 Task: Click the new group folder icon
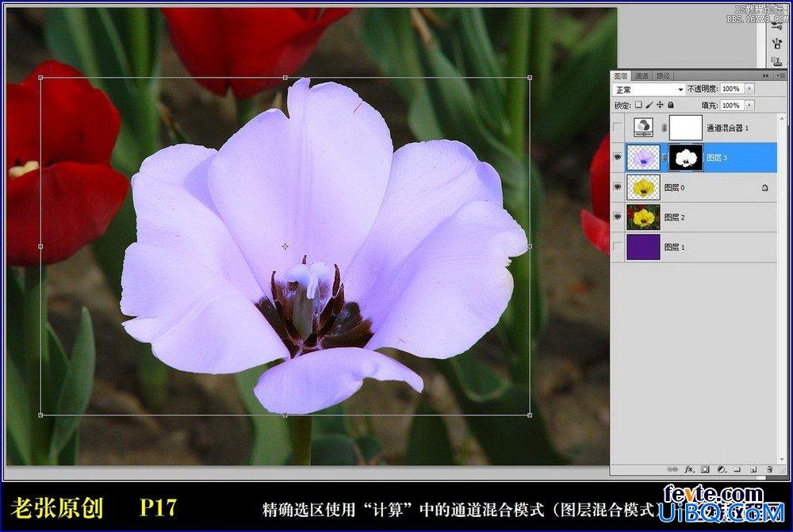(x=737, y=469)
